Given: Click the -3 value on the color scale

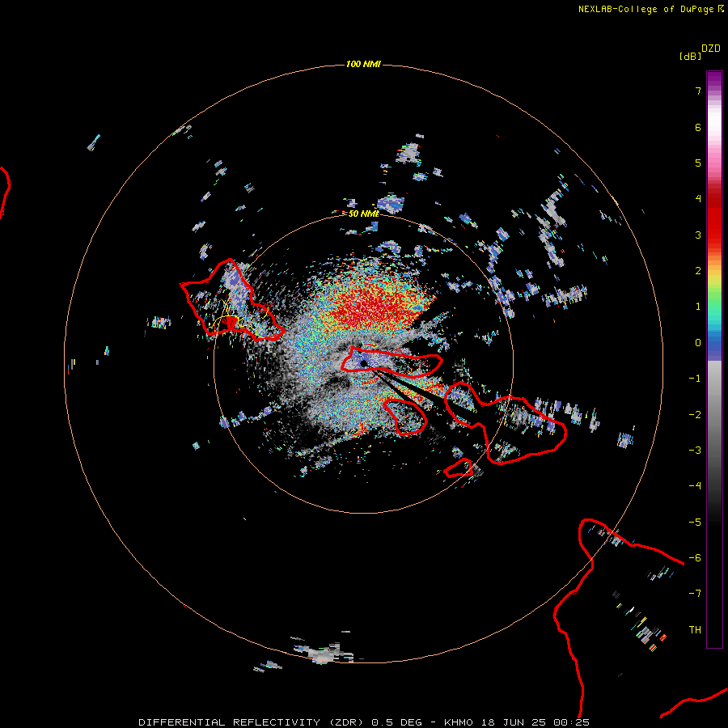Looking at the screenshot, I should pyautogui.click(x=695, y=451).
